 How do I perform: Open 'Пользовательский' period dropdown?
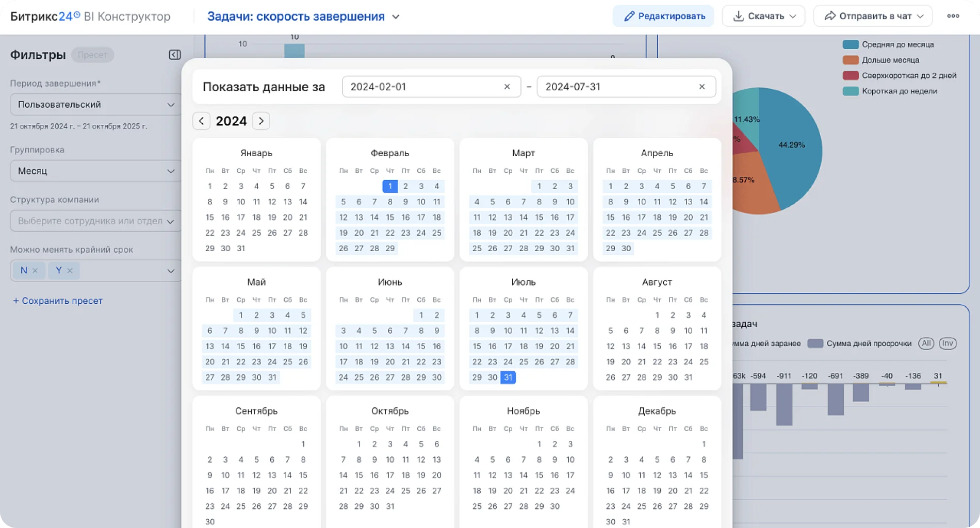[x=95, y=105]
